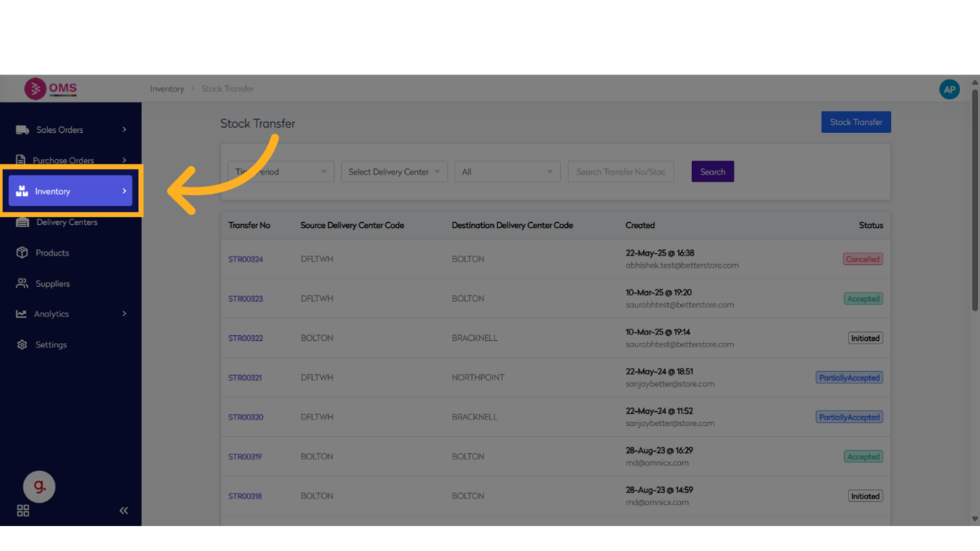980x551 pixels.
Task: Collapse sidebar with double-chevron icon
Action: (124, 511)
